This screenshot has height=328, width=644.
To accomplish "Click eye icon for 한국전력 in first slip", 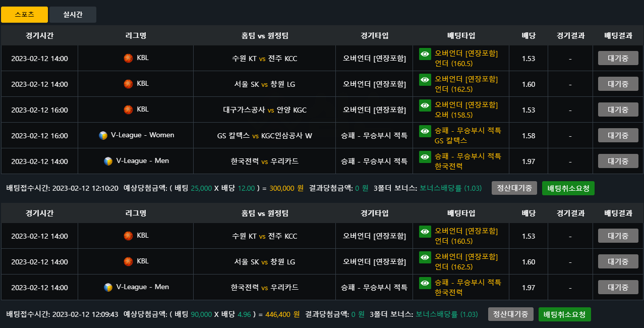I will 425,156.
